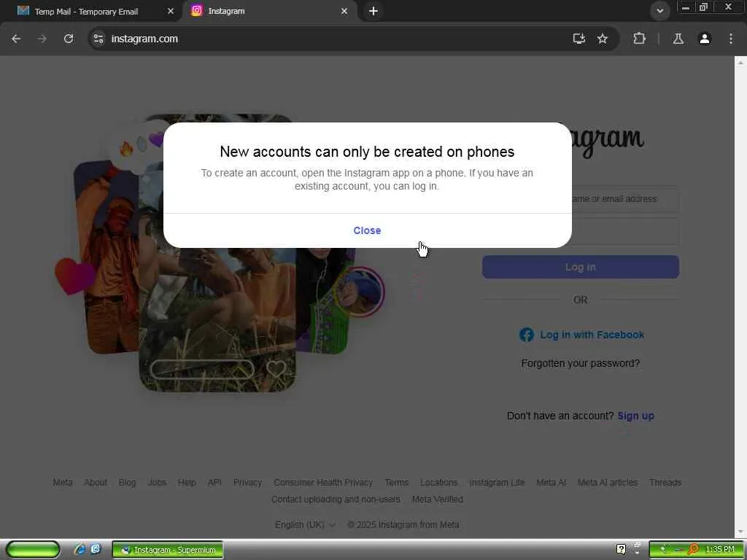Viewport: 747px width, 560px height.
Task: Reload the Instagram page
Action: pyautogui.click(x=69, y=39)
